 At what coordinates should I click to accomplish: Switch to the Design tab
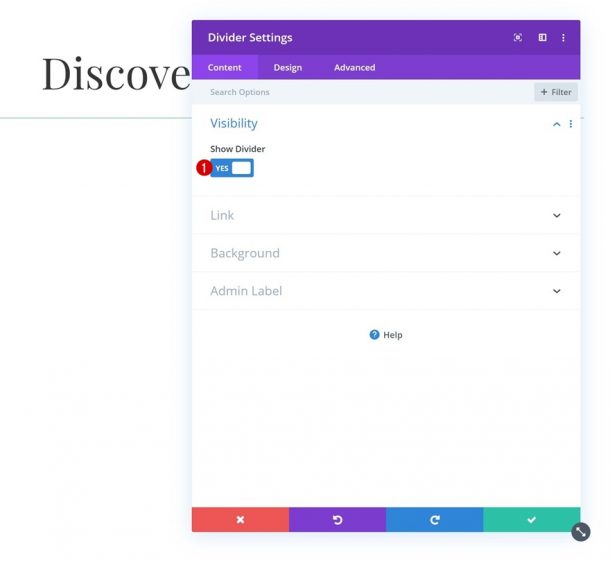click(x=287, y=68)
